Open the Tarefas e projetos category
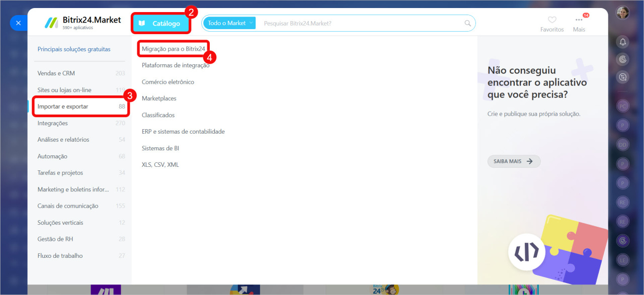 tap(81, 173)
